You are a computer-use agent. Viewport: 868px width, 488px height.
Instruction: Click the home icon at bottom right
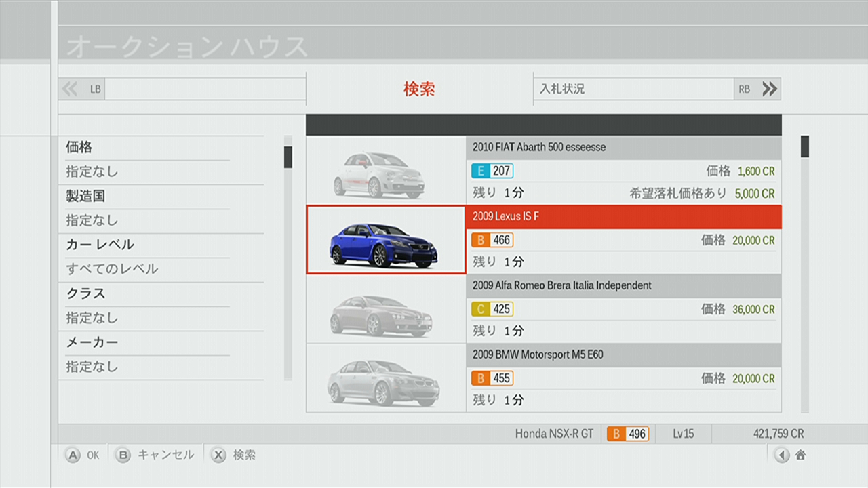[800, 455]
